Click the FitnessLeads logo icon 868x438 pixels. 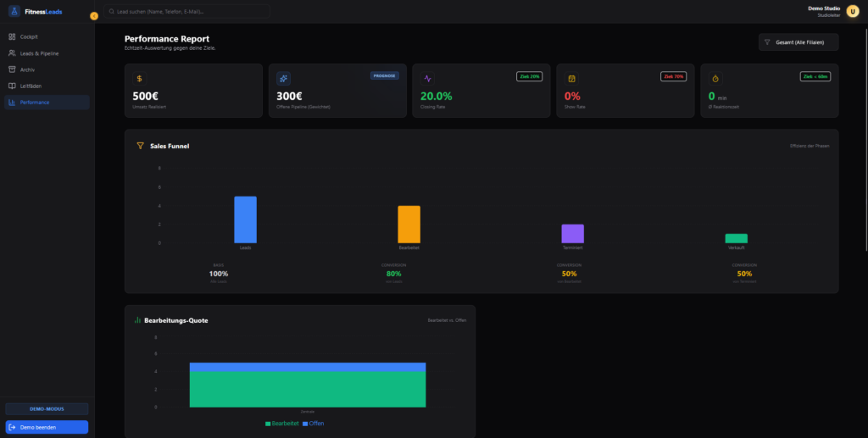tap(13, 12)
